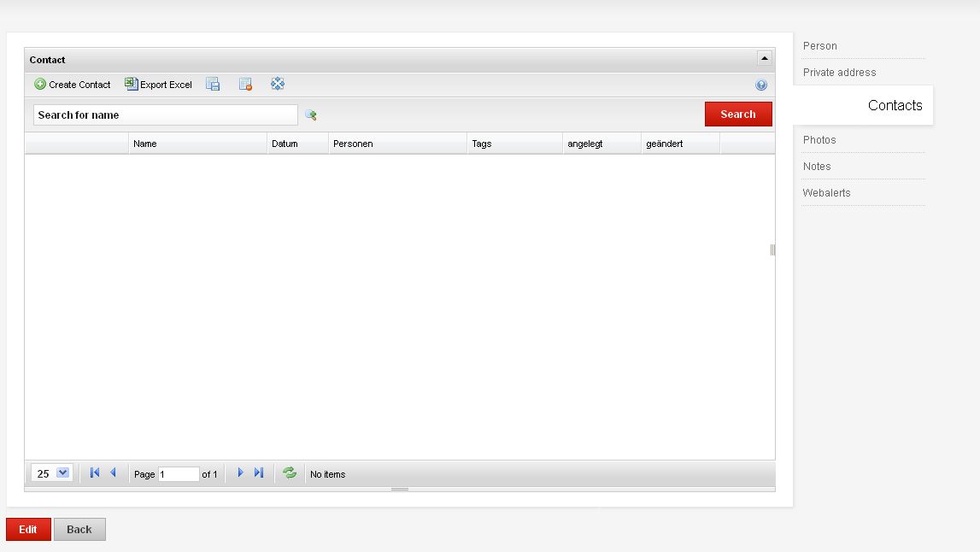Screen dimensions: 980x552
Task: Go to the next page
Action: point(240,473)
